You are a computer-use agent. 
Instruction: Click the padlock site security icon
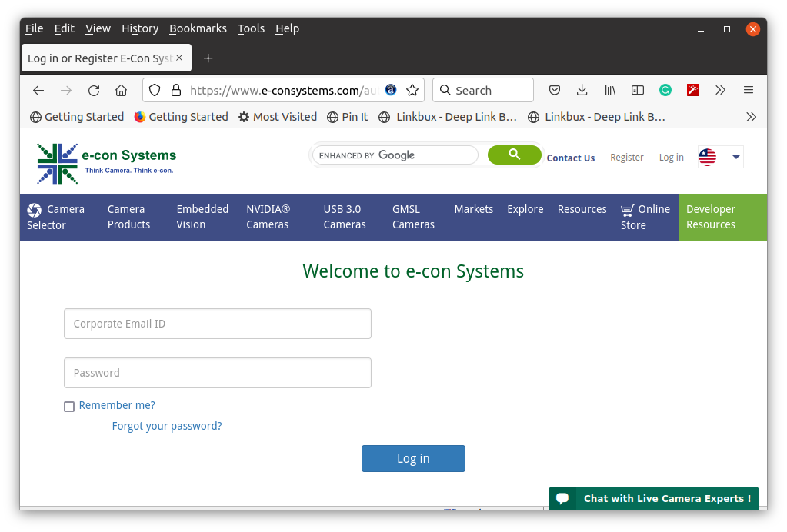pos(175,90)
